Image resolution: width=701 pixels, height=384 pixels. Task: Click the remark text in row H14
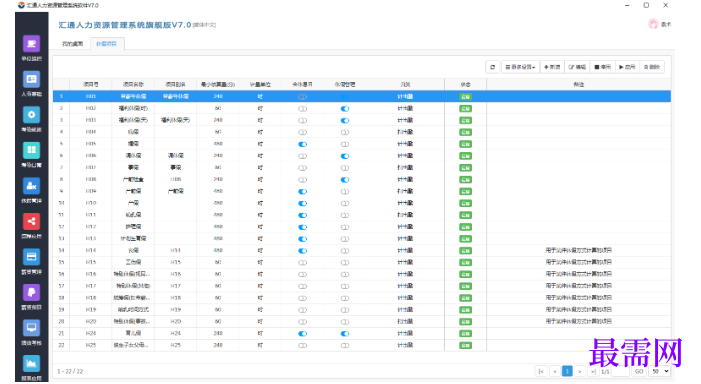coord(579,250)
